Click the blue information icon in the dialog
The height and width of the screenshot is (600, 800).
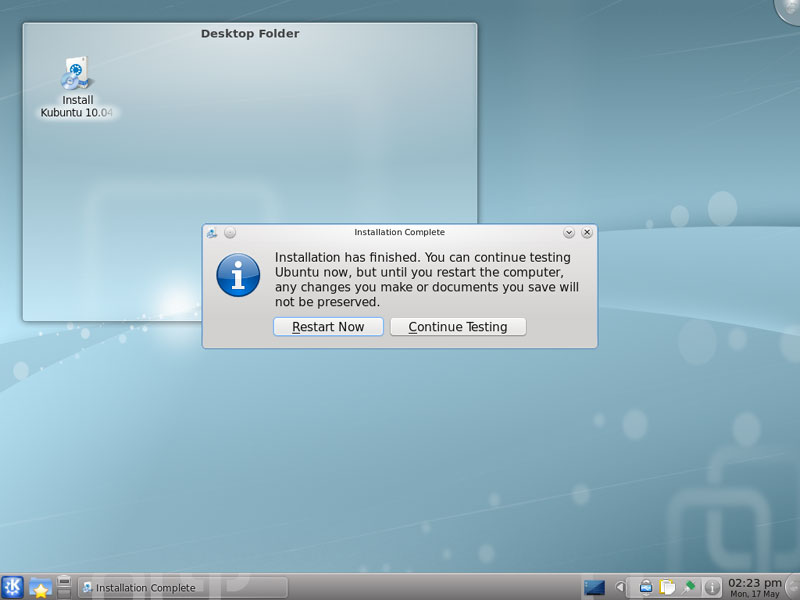tap(238, 275)
